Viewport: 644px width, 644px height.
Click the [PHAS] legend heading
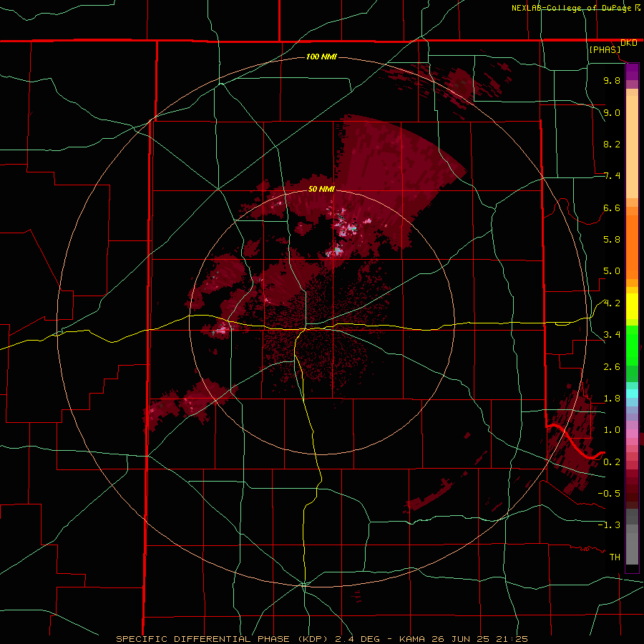(x=605, y=50)
